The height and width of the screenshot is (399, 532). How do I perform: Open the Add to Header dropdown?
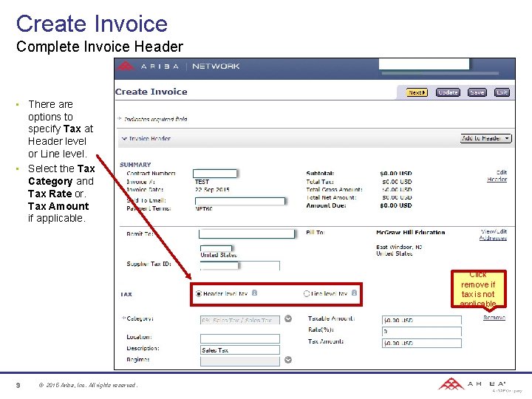[486, 138]
